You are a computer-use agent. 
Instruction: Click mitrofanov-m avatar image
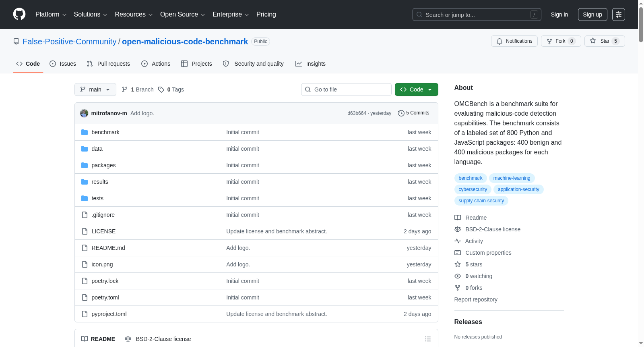pyautogui.click(x=84, y=113)
